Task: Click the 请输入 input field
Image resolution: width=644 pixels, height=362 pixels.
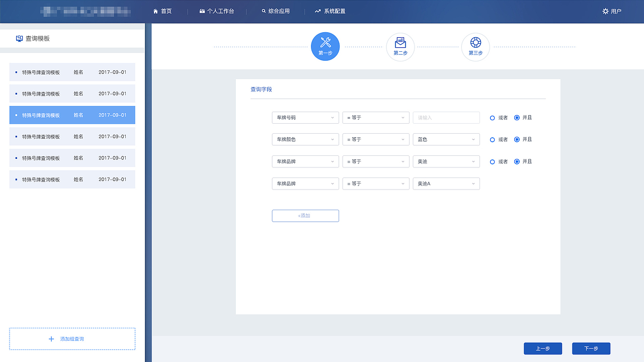Action: [446, 118]
